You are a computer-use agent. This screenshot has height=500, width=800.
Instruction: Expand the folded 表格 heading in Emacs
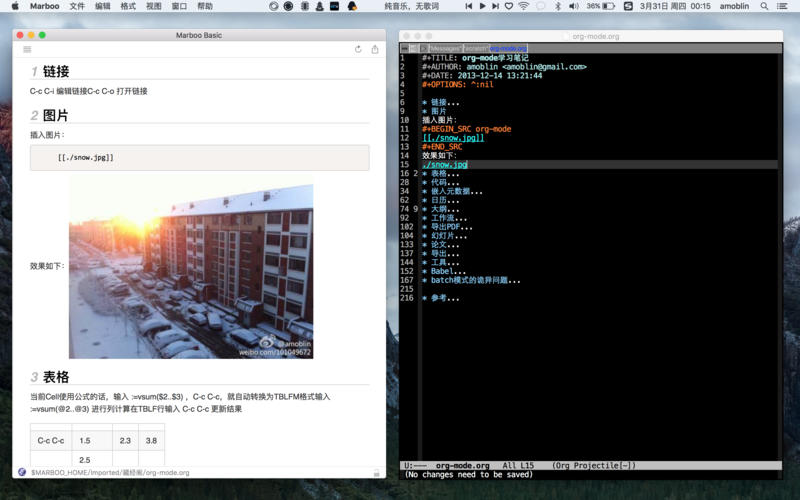click(440, 173)
